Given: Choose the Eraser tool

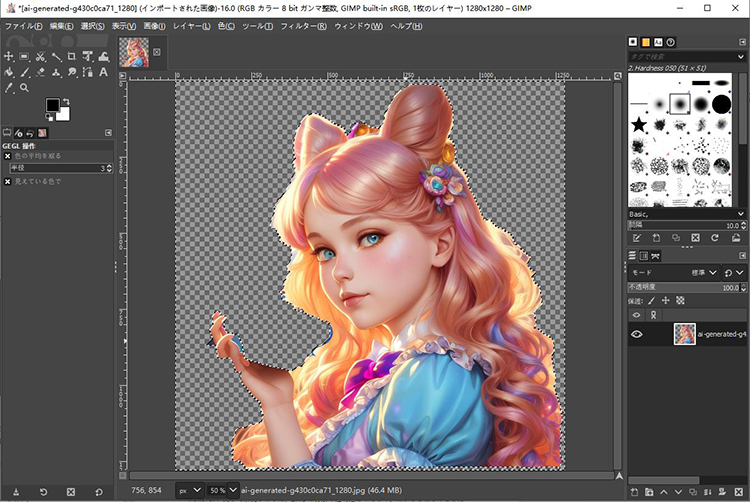Looking at the screenshot, I should pos(41,72).
